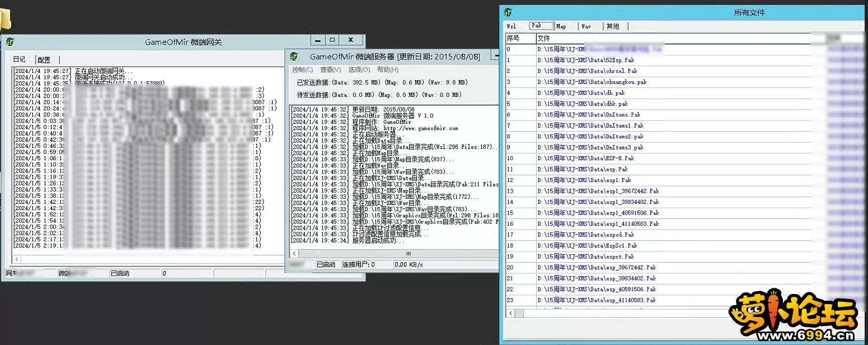
Task: Select the esp1_40591506.Pak file row
Action: [x=658, y=213]
